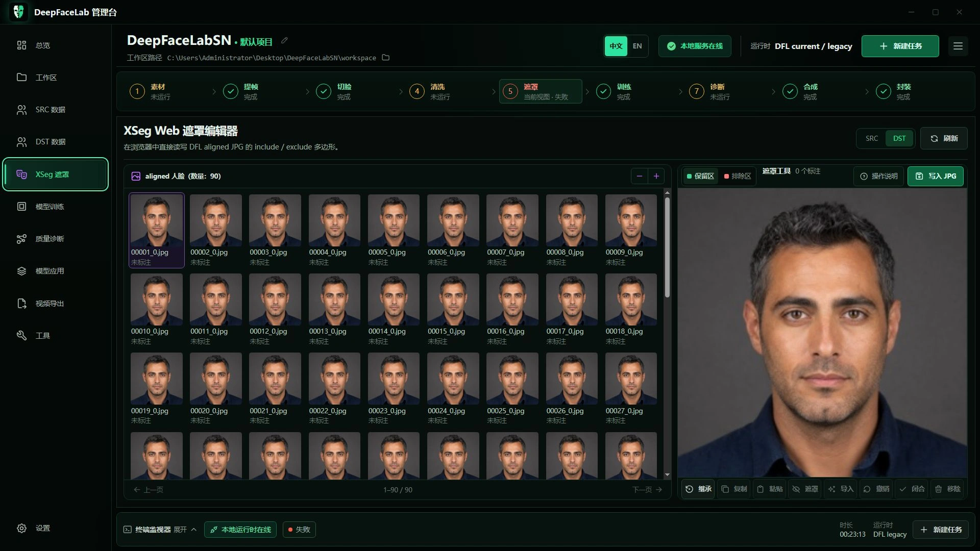Select thumbnail 00001_0.jpg

157,230
